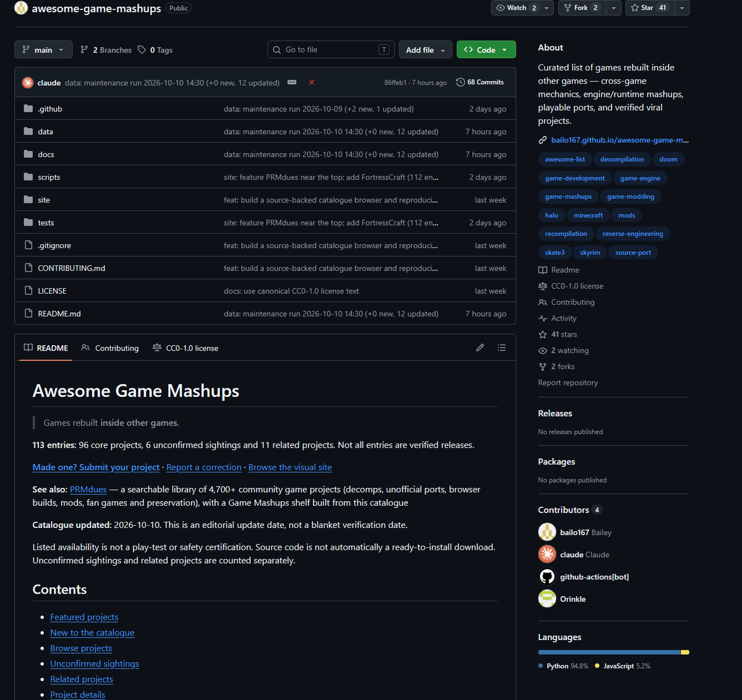Screen dimensions: 742x700
Task: Click the decompilation topic tag
Action: point(622,160)
